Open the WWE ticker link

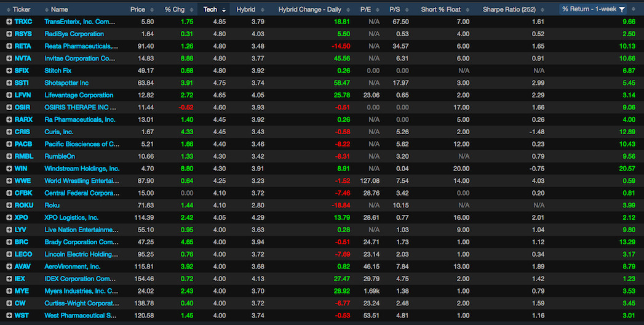[23, 181]
